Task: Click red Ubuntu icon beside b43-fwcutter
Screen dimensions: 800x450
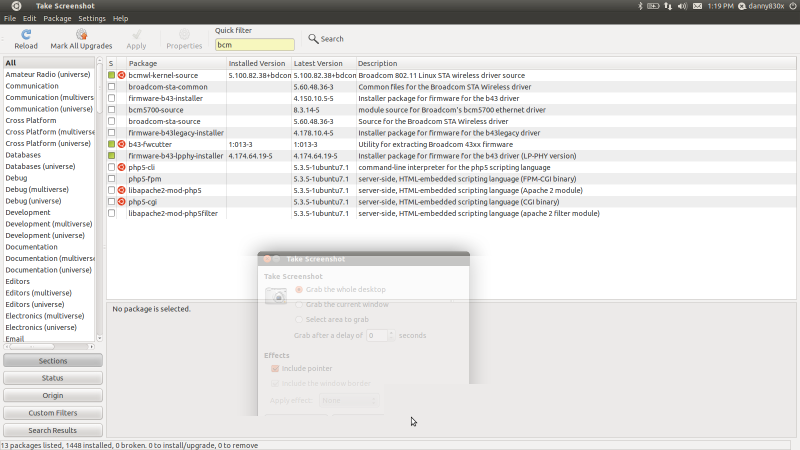Action: tap(121, 144)
